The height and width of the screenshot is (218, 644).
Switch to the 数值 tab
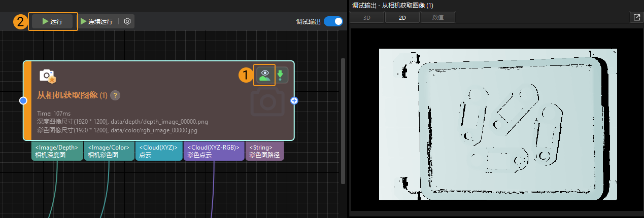(437, 17)
